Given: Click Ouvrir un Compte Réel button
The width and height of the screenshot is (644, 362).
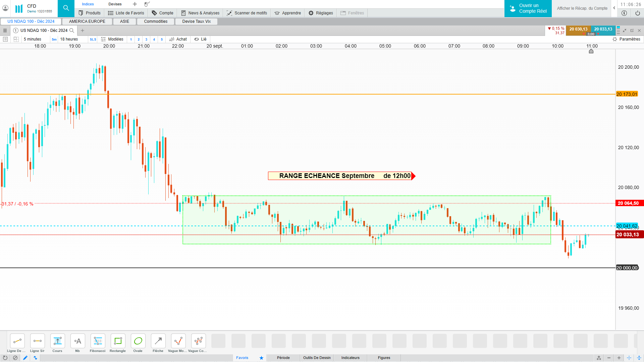Looking at the screenshot, I should point(528,8).
